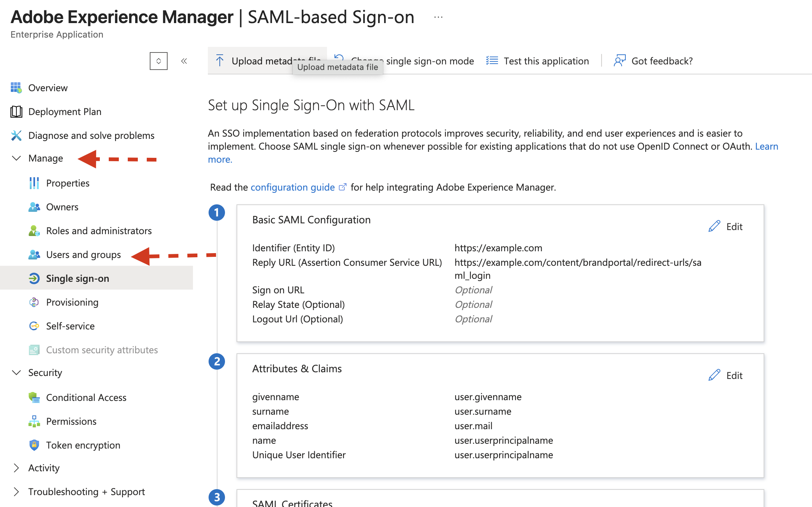
Task: Click the Logout Url (Optional) label
Action: click(298, 319)
